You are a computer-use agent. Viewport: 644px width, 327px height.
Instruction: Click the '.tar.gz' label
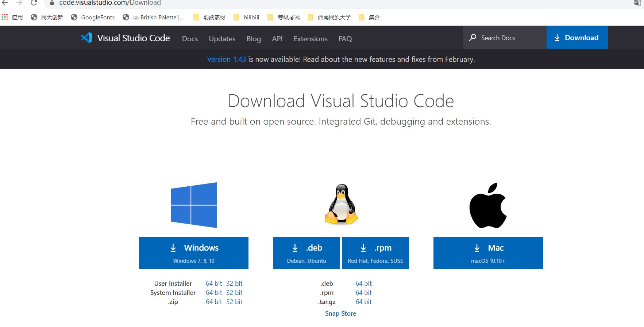coord(327,302)
